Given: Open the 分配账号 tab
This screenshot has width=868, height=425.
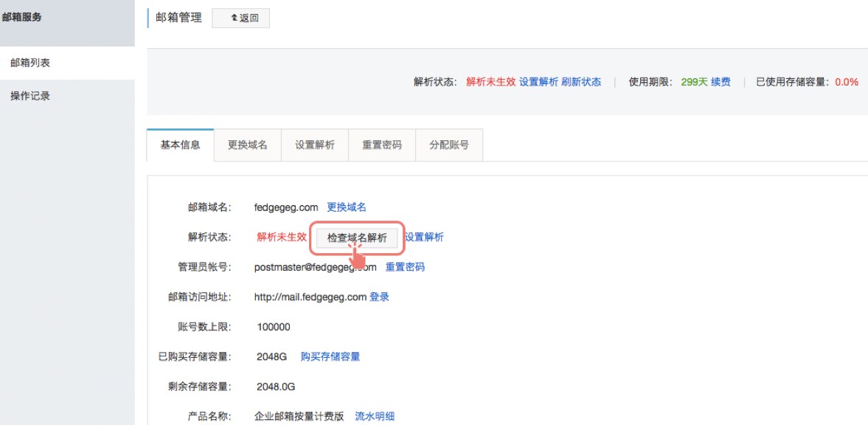Looking at the screenshot, I should click(449, 145).
